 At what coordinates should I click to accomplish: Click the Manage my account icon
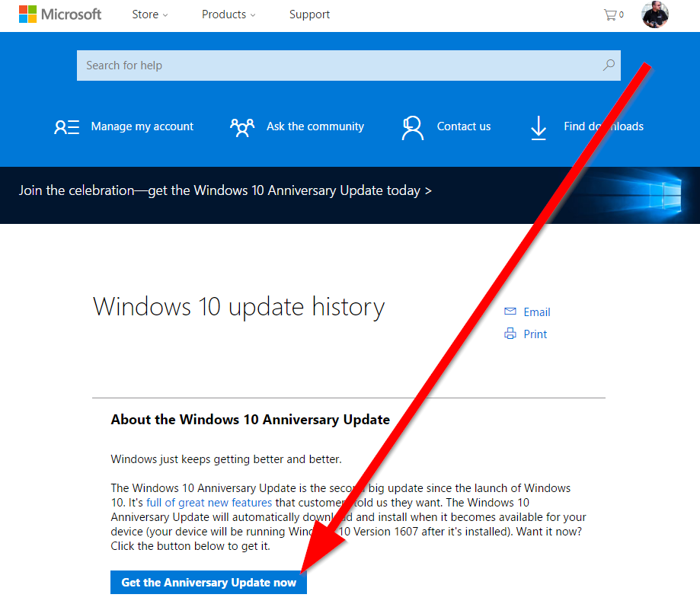point(67,126)
